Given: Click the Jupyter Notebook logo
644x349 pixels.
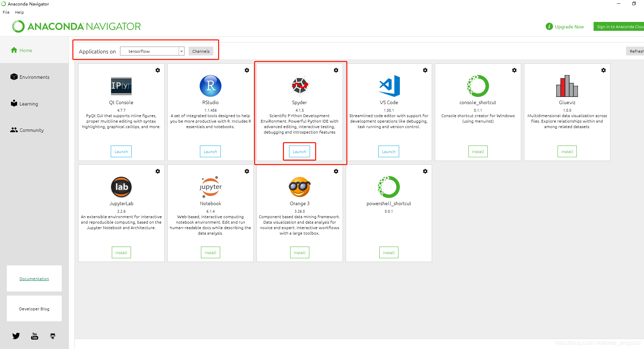Looking at the screenshot, I should point(211,187).
